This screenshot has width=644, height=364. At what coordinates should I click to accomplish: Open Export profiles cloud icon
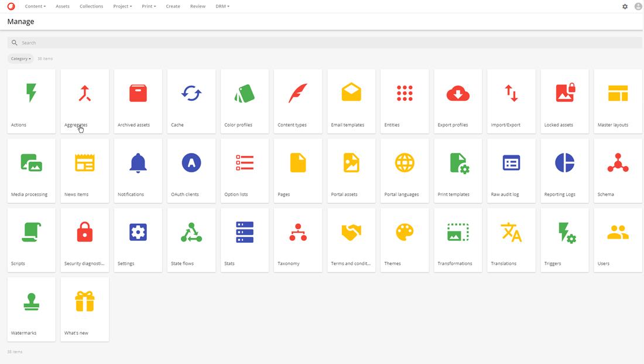click(457, 94)
